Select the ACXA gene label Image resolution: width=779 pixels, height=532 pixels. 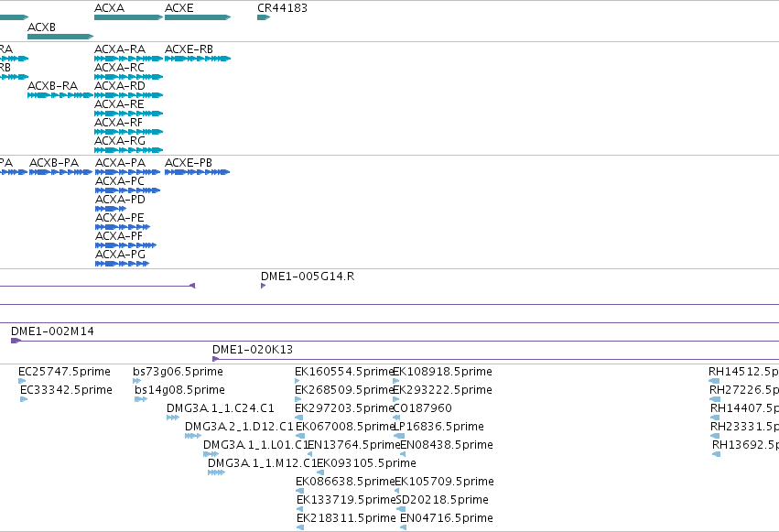click(x=109, y=8)
